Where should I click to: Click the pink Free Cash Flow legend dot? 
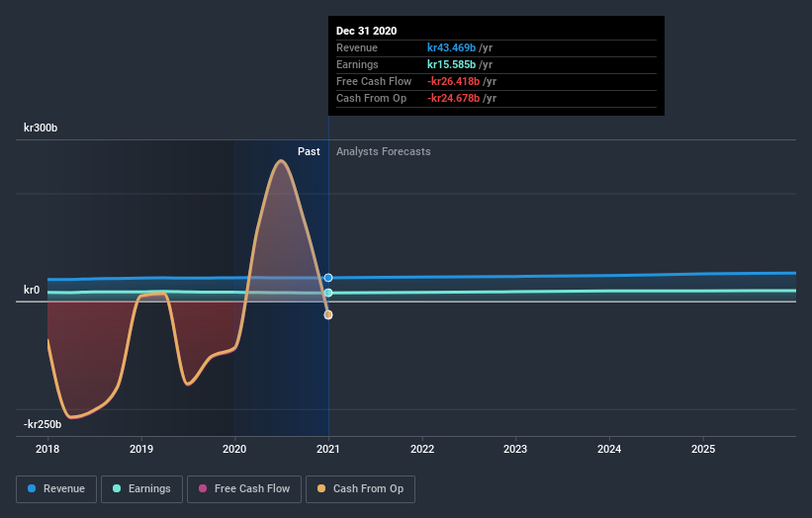coord(203,488)
